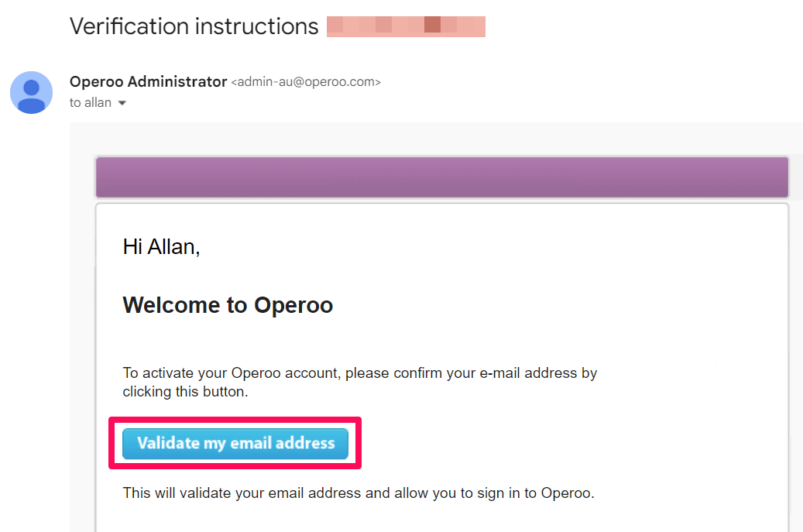Expand recipient details arrow beside 'to allan'
This screenshot has width=803, height=532.
[x=122, y=103]
